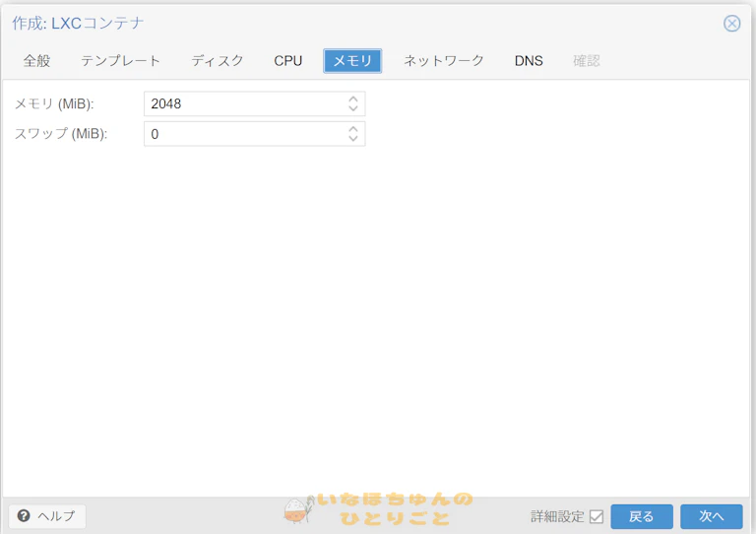Switch to the DNS tab
This screenshot has width=756, height=534.
[529, 61]
